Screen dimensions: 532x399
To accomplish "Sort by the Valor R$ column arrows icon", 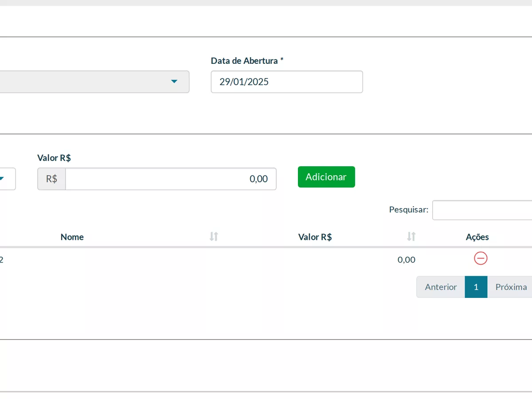I will tap(411, 237).
